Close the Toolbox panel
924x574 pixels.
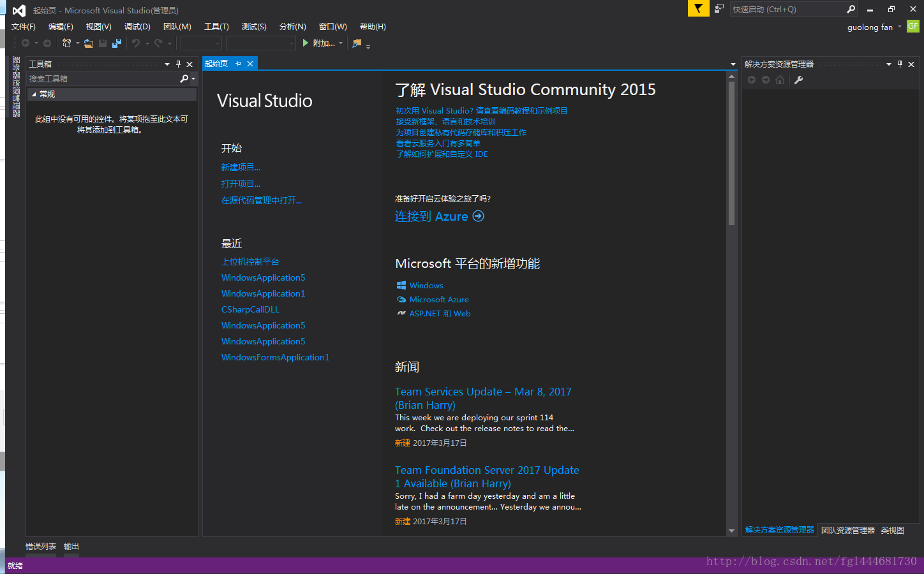[190, 64]
